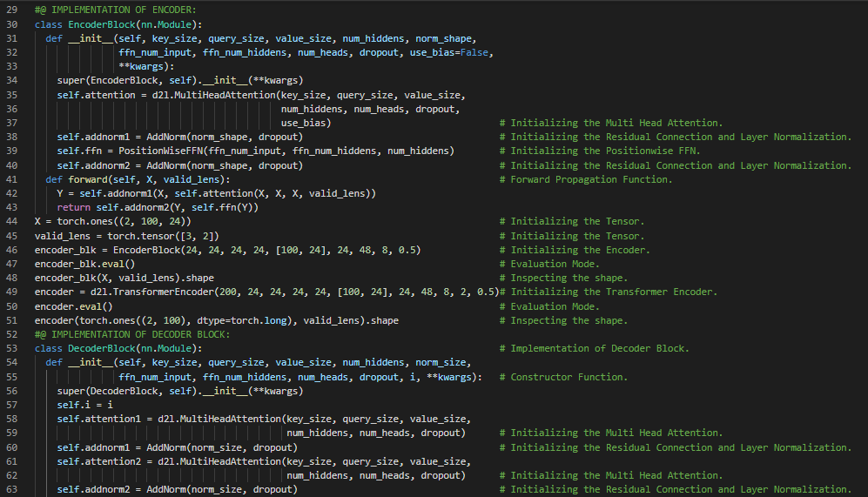This screenshot has width=868, height=497.
Task: Click 'encoder_blk.eval()' statement
Action: pos(84,264)
